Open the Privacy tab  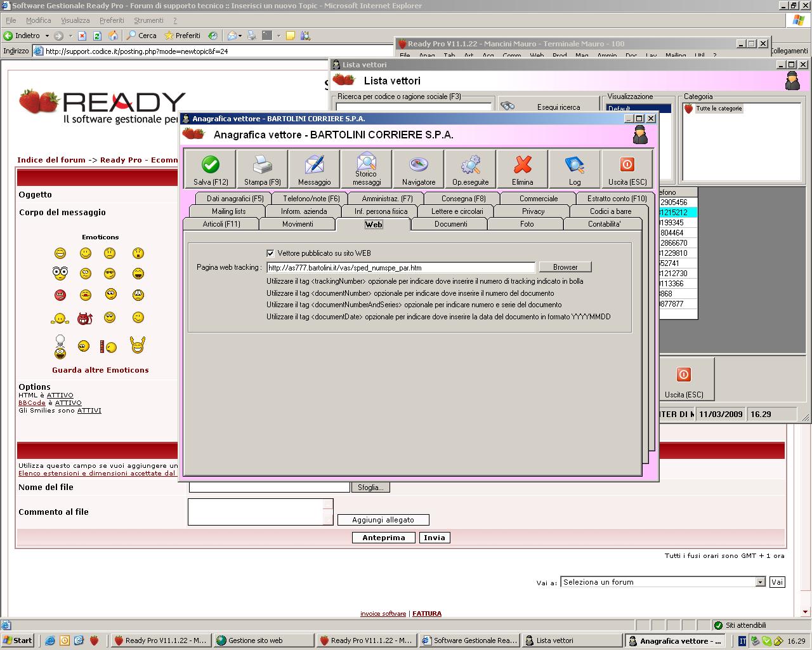533,211
